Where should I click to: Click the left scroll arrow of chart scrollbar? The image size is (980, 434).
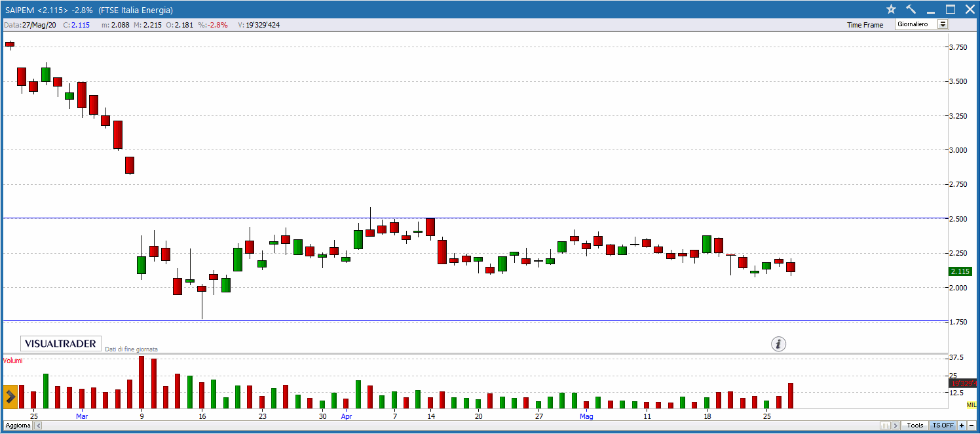coord(38,425)
